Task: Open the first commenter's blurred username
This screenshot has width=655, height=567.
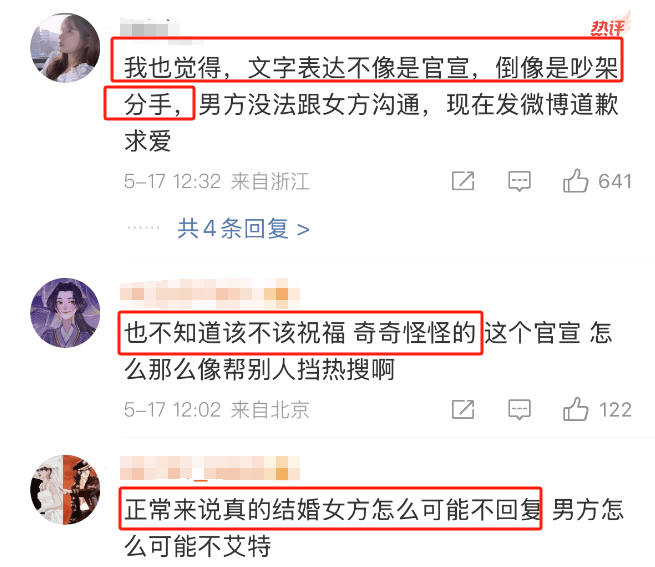Action: click(x=150, y=28)
